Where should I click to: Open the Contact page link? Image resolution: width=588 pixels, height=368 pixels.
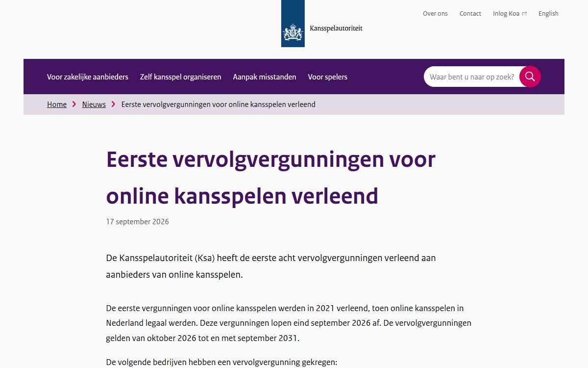(x=470, y=14)
